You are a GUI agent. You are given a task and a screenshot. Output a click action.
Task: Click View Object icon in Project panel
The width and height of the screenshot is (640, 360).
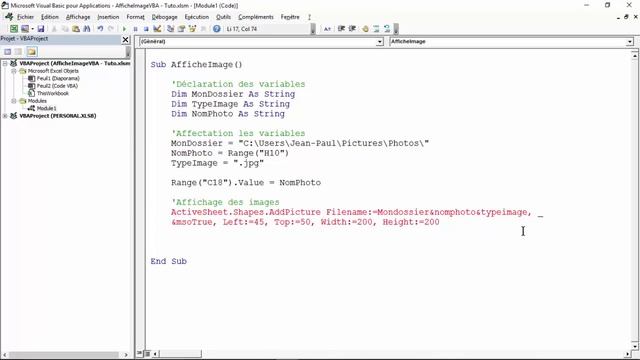18,51
